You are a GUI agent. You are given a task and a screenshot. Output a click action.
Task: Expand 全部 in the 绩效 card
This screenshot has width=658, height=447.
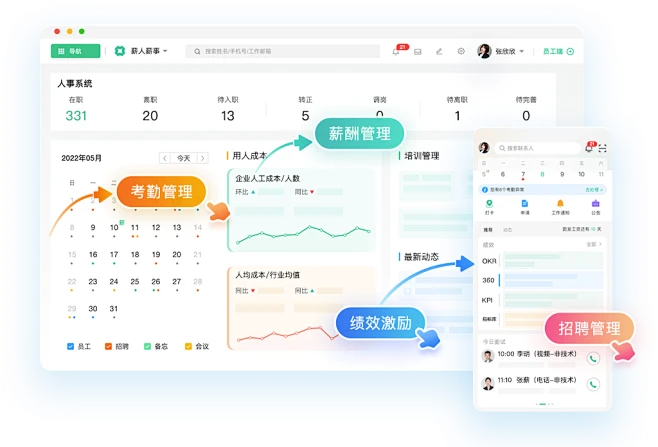tap(594, 244)
